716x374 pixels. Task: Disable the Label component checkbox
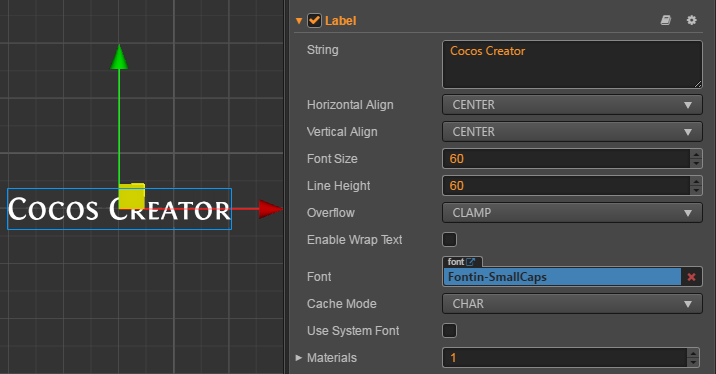[314, 21]
